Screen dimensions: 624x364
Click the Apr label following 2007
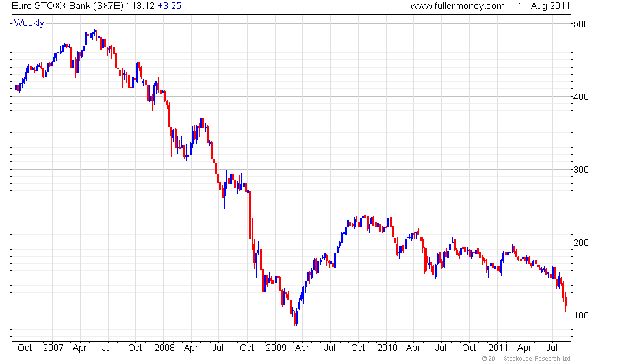click(79, 348)
